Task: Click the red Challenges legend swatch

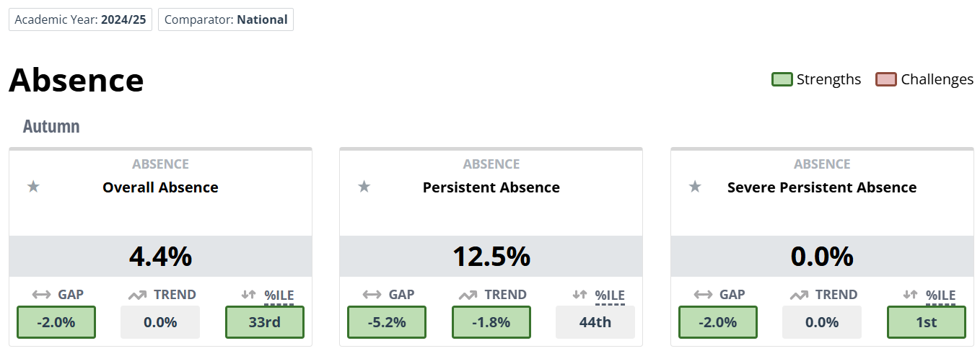Action: click(x=886, y=79)
